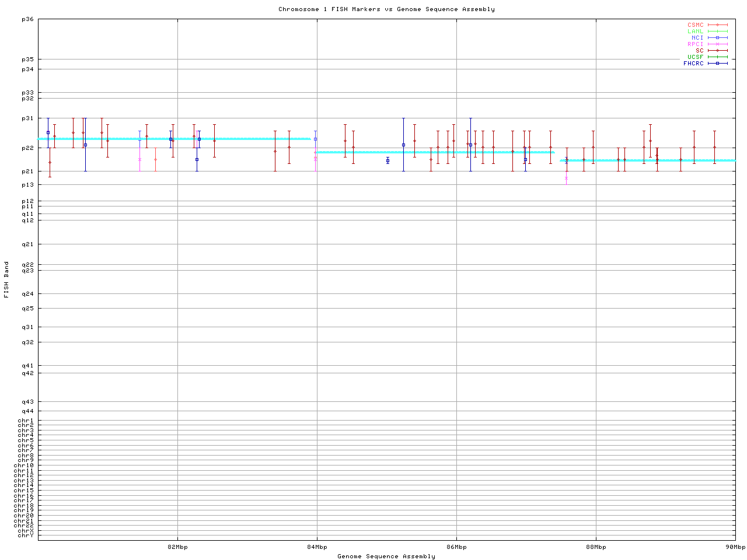Click the UCSF legend marker line

click(717, 57)
